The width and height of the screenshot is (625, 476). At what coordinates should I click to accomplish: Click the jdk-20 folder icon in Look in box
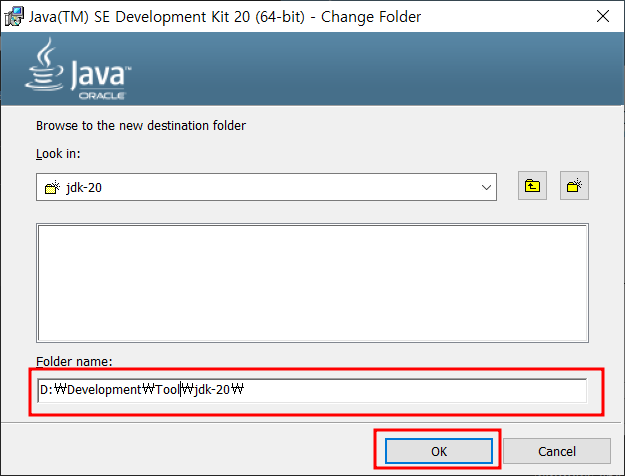click(52, 187)
